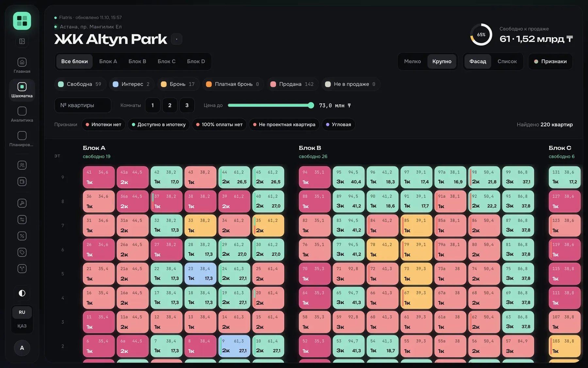Open apartment 23 cell in Блок A

(200, 273)
